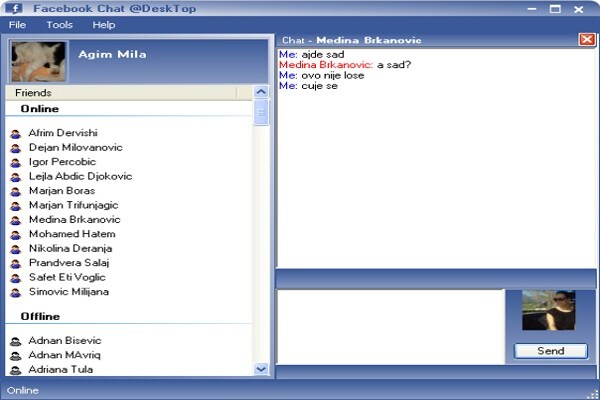Click the Agim Mila profile name
This screenshot has height=400, width=600.
pos(112,54)
